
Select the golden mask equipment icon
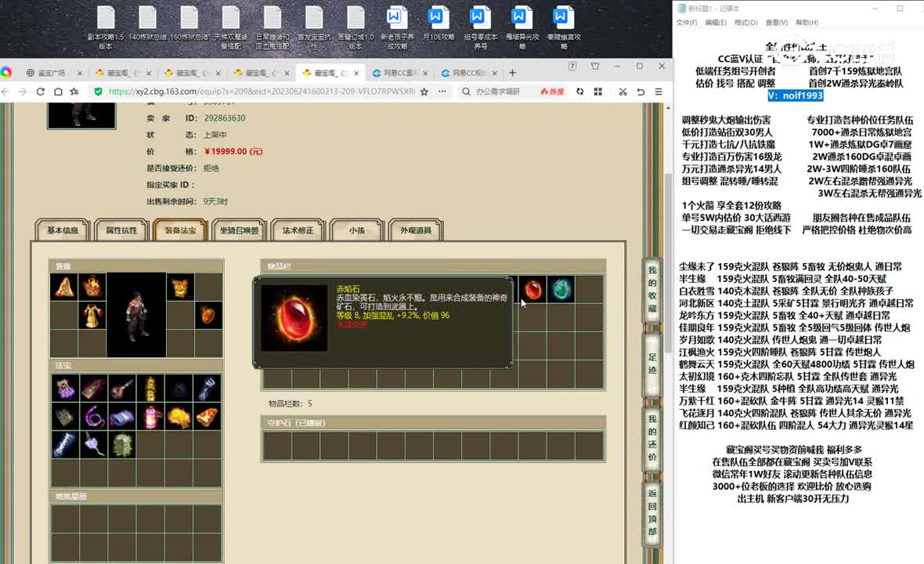click(180, 287)
